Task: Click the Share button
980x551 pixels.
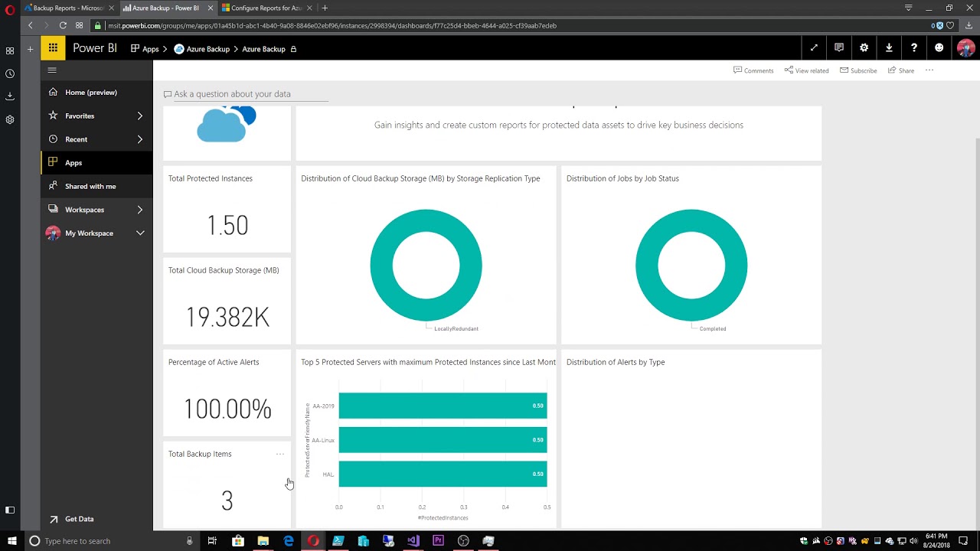Action: (x=901, y=70)
